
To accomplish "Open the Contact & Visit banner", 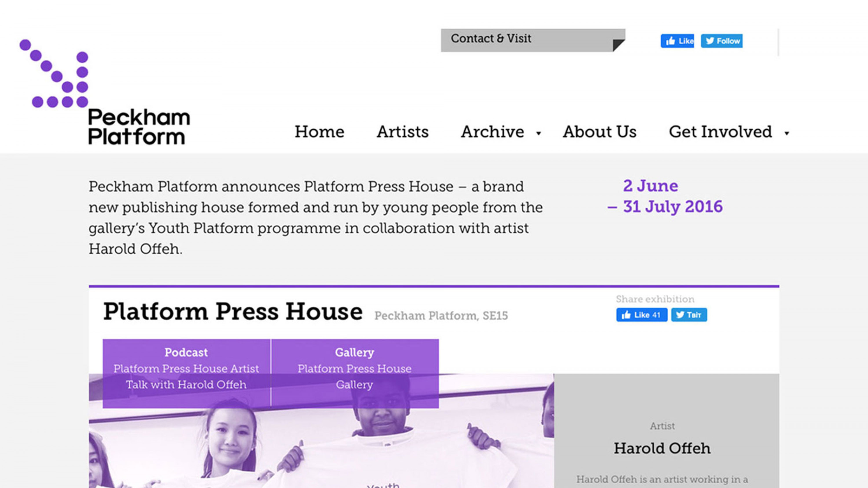I will click(491, 39).
